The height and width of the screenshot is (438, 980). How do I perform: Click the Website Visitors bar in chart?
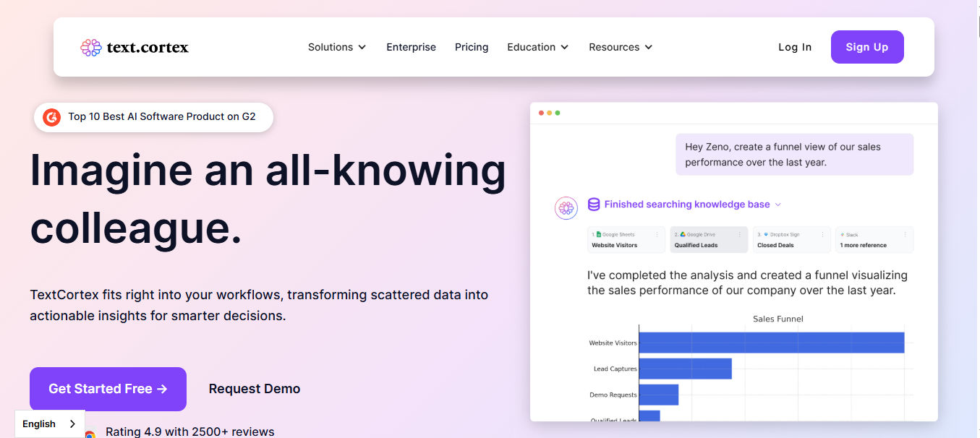(772, 343)
